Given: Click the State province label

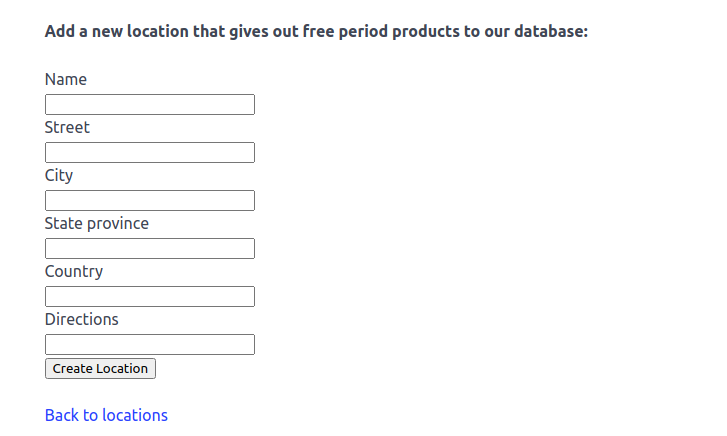Looking at the screenshot, I should click(x=97, y=223).
